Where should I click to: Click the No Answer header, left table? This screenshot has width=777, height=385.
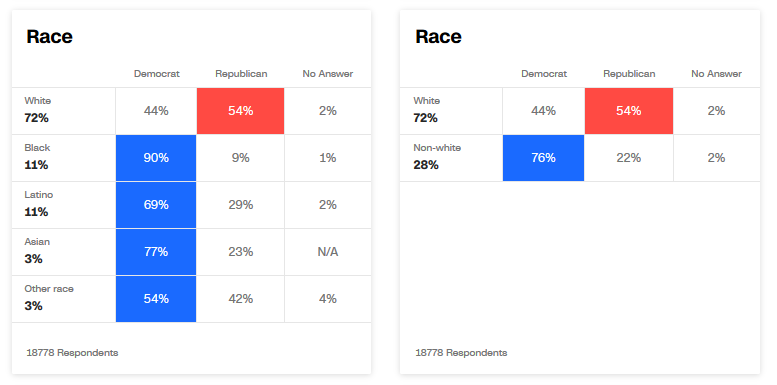328,74
